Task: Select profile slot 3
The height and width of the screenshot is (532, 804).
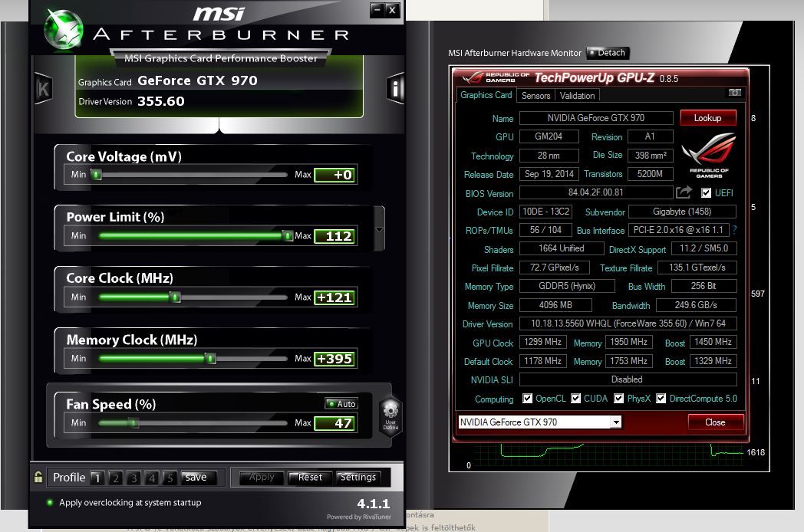Action: click(133, 478)
